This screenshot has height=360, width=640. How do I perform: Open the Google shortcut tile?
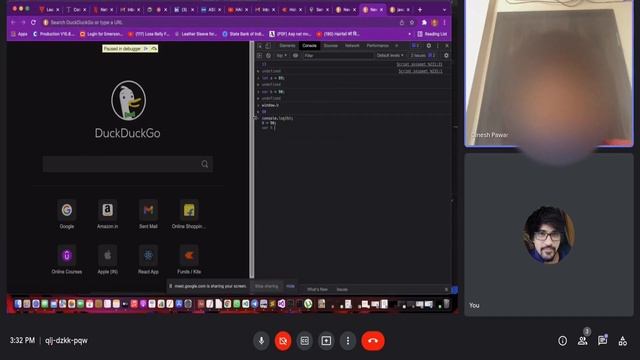[67, 214]
